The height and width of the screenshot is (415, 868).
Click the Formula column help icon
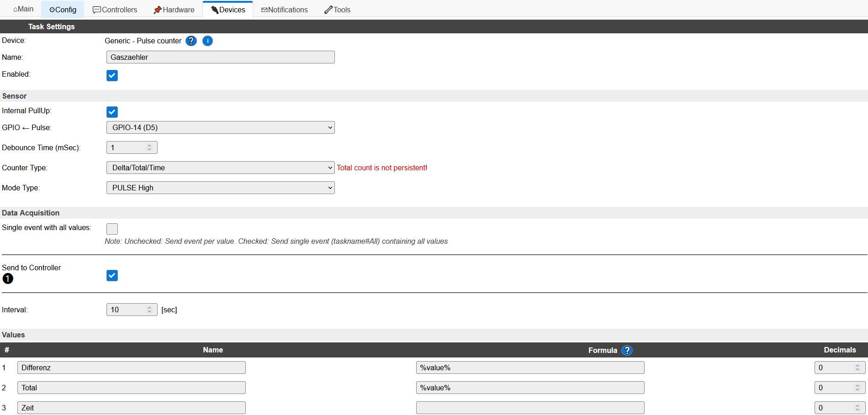pyautogui.click(x=627, y=350)
